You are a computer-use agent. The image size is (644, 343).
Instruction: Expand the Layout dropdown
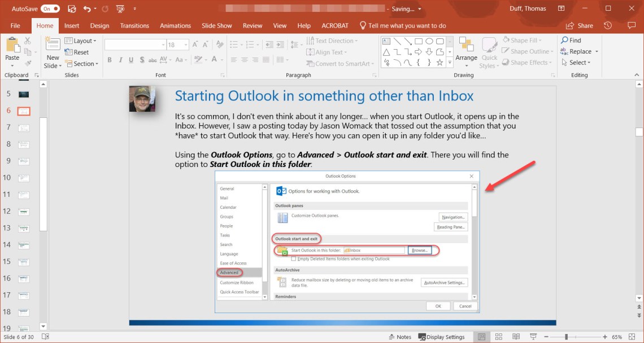pyautogui.click(x=80, y=41)
